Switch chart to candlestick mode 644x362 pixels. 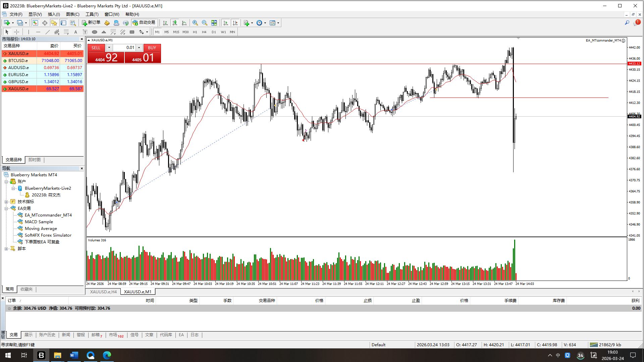175,23
